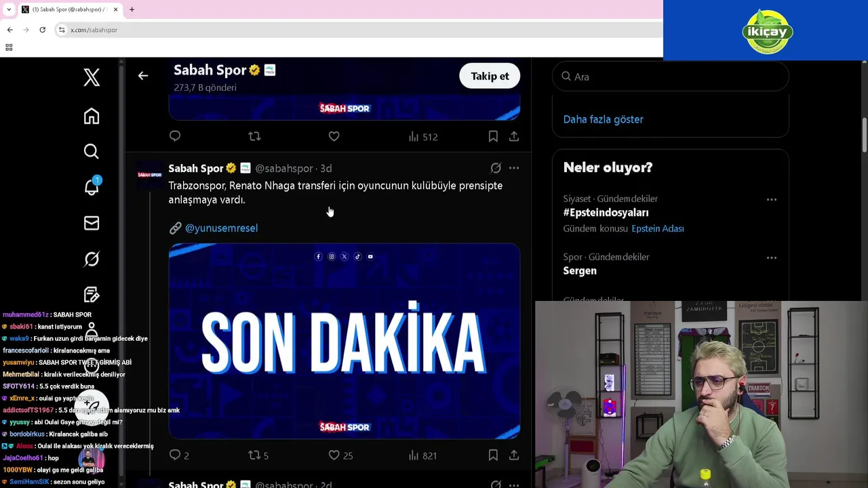Viewport: 868px width, 488px height.
Task: Share the Renato Nhaga tweet
Action: [514, 455]
